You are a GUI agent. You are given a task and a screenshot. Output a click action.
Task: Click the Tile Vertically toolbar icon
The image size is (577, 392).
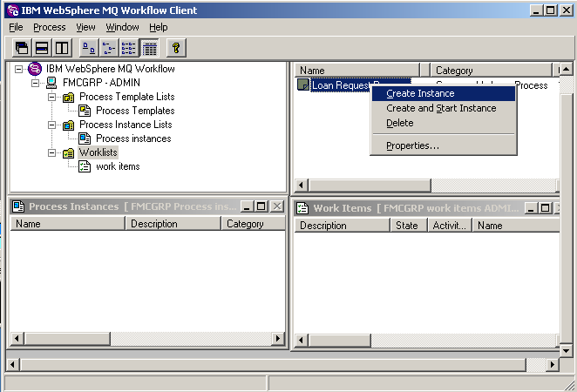click(62, 48)
